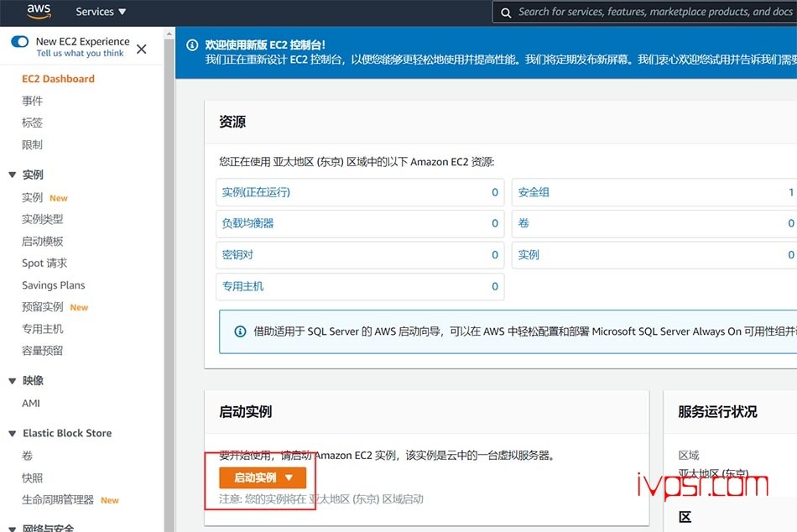
Task: Click the 资源 panel heading
Action: [232, 122]
